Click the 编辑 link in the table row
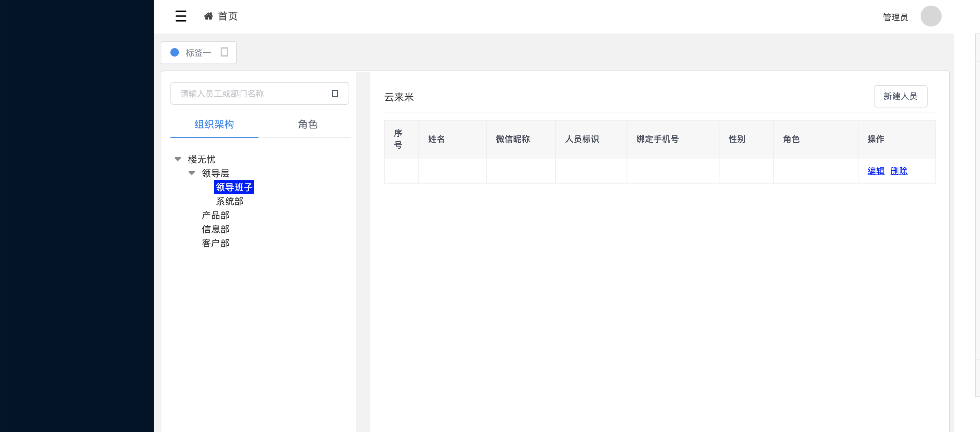The image size is (980, 432). point(876,171)
